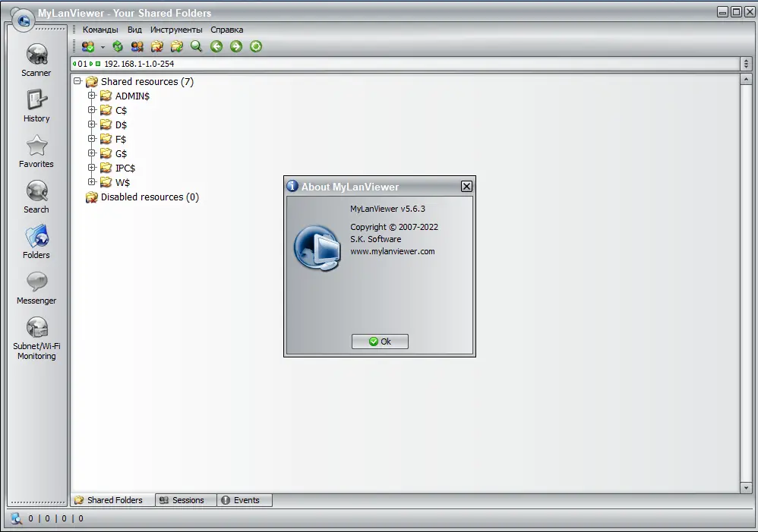Click the green forward arrow toolbar button
758x532 pixels.
coord(236,46)
